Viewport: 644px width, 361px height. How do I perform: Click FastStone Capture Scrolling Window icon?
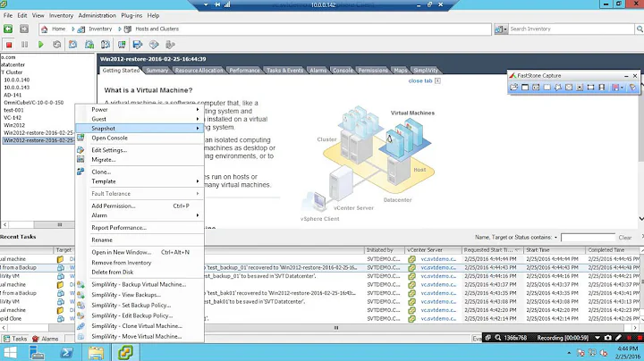coord(580,87)
